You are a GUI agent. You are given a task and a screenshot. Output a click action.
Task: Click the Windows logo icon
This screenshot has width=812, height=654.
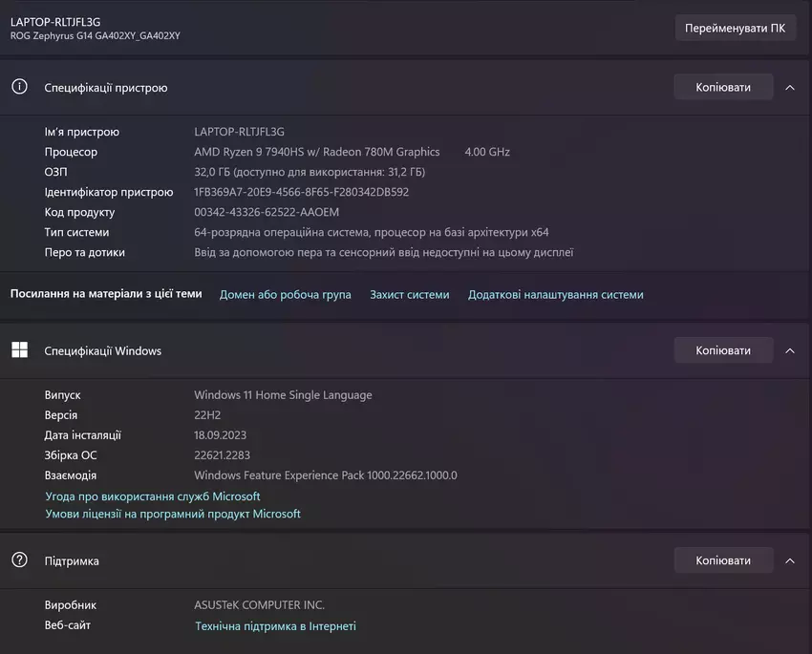point(19,350)
